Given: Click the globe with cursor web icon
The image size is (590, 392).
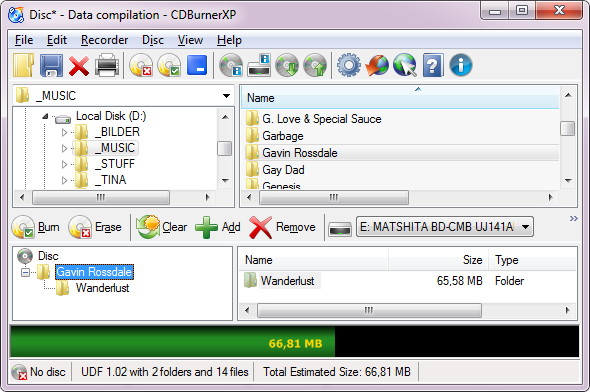Looking at the screenshot, I should point(405,65).
